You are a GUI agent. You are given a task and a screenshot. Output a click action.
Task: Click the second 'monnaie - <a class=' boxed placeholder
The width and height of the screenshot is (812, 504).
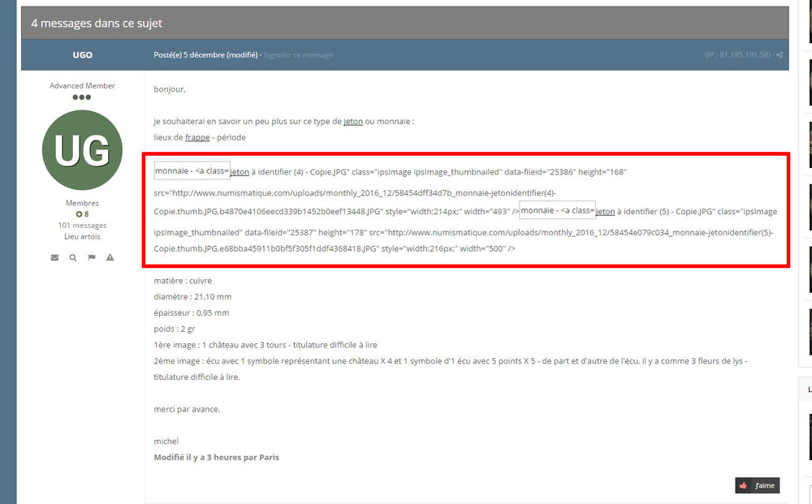point(558,210)
